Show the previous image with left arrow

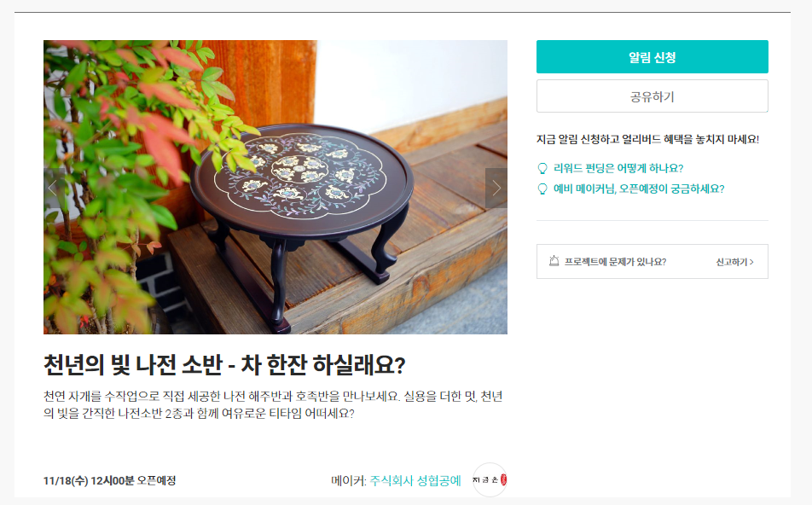pyautogui.click(x=53, y=188)
